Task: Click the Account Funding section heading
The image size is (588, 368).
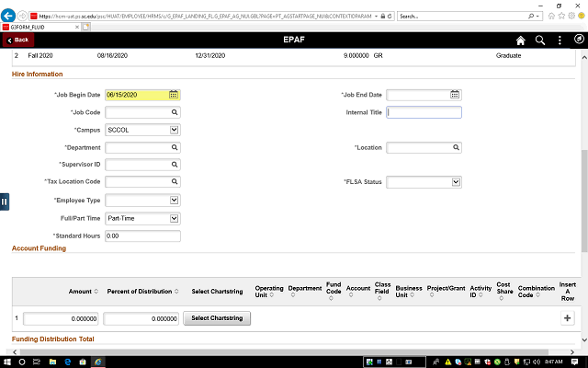Action: pyautogui.click(x=39, y=248)
